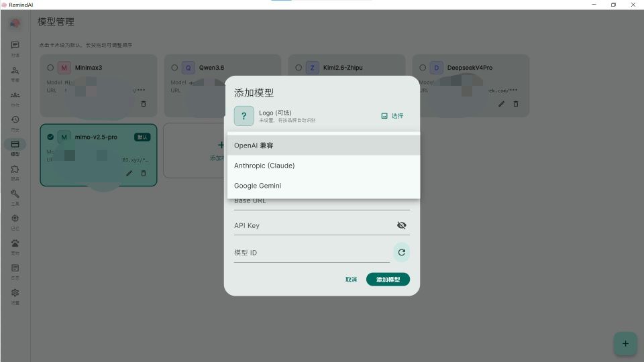Image resolution: width=644 pixels, height=362 pixels.
Task: Click the Qwen3.6 Q avatar icon
Action: [188, 68]
